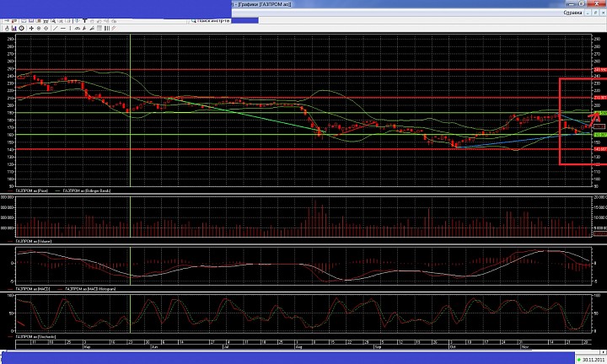
Task: Open the Справка menu
Action: 572,13
